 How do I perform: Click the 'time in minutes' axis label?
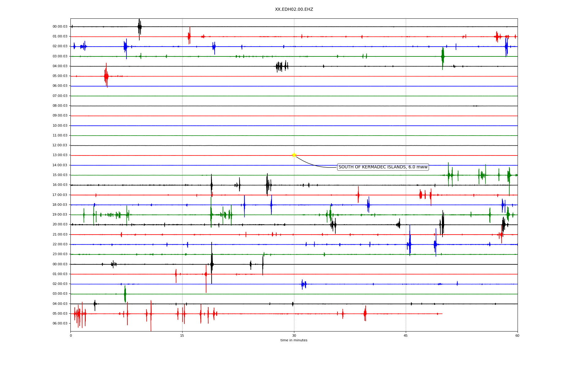pyautogui.click(x=294, y=340)
